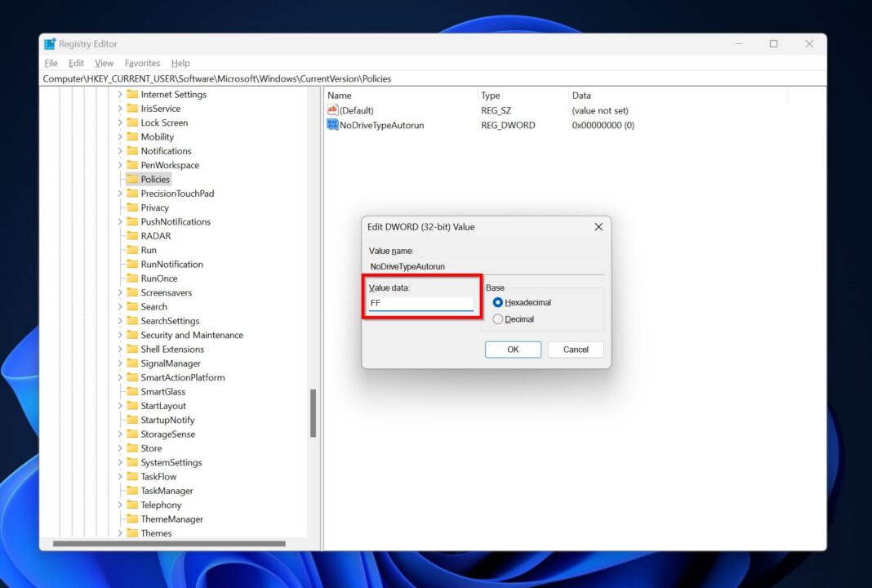Select the Policies folder icon in tree
The height and width of the screenshot is (588, 872).
[x=131, y=180]
